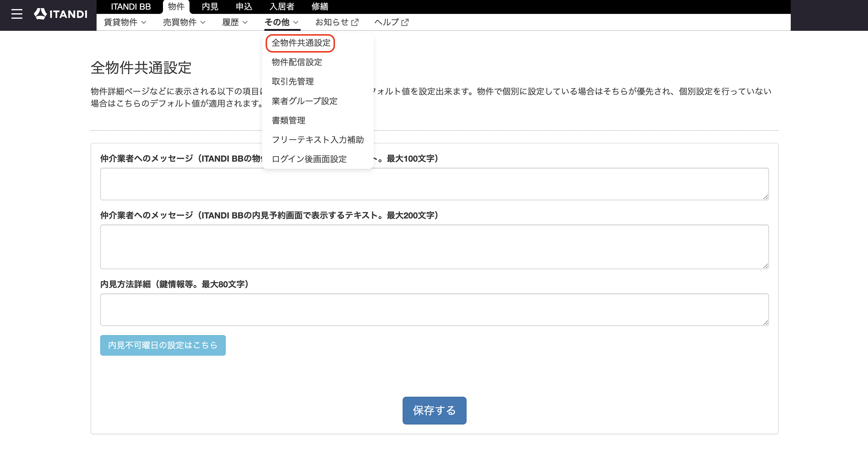
Task: Open the お知らせ external link
Action: 337,22
